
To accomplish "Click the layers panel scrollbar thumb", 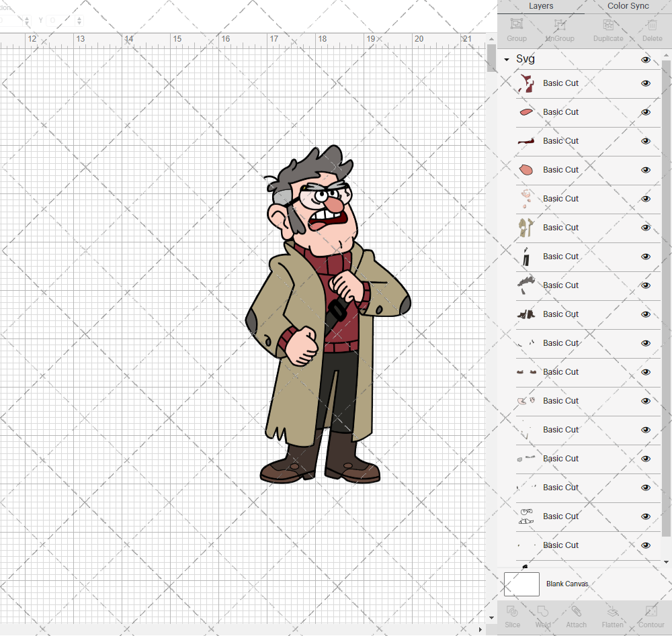I will click(x=665, y=298).
